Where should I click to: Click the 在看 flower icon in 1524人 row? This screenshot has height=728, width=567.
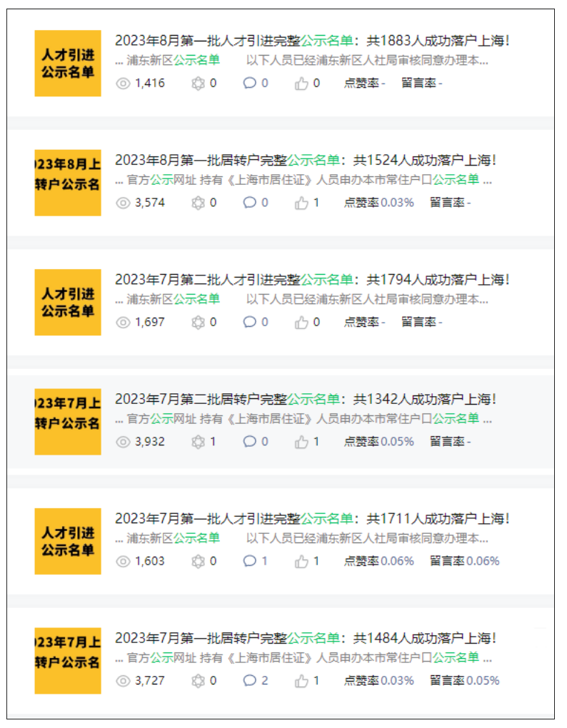coord(199,203)
